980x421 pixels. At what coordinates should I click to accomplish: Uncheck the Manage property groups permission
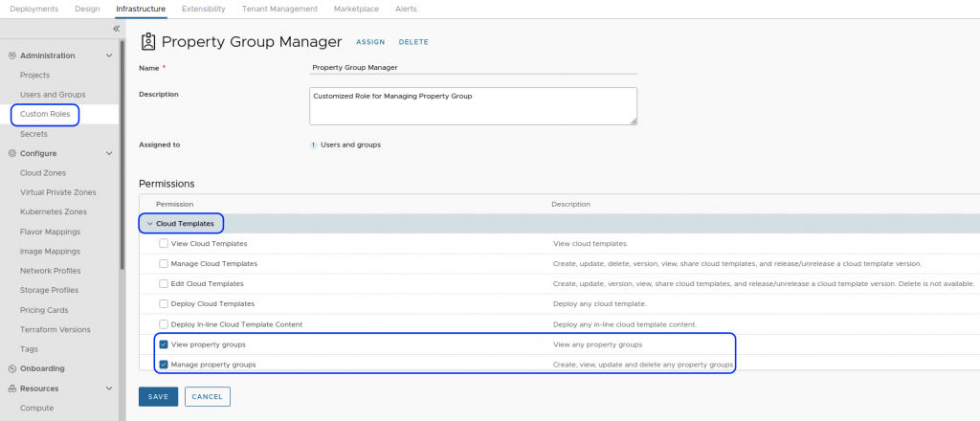point(164,365)
